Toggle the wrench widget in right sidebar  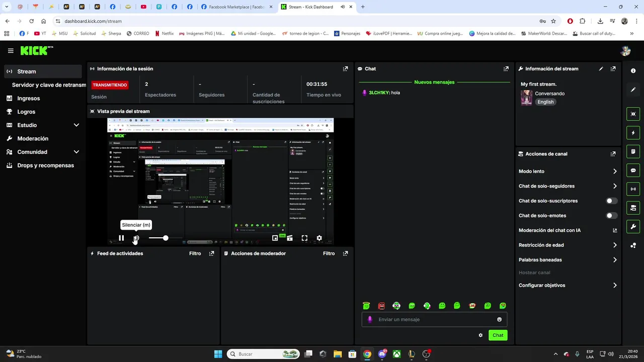633,226
